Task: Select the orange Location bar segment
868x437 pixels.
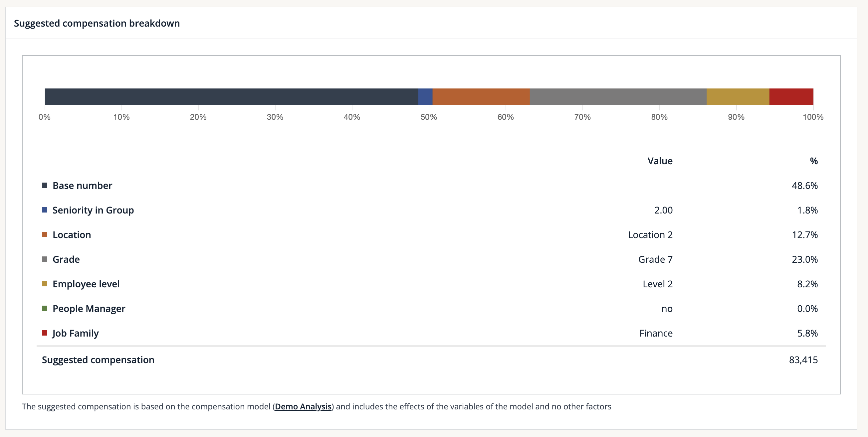Action: [481, 97]
